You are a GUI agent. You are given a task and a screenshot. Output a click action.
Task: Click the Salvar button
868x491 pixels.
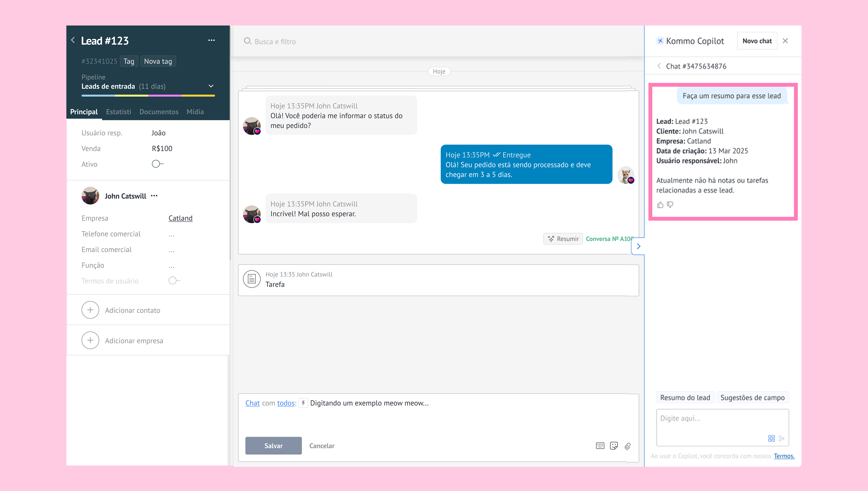click(273, 445)
